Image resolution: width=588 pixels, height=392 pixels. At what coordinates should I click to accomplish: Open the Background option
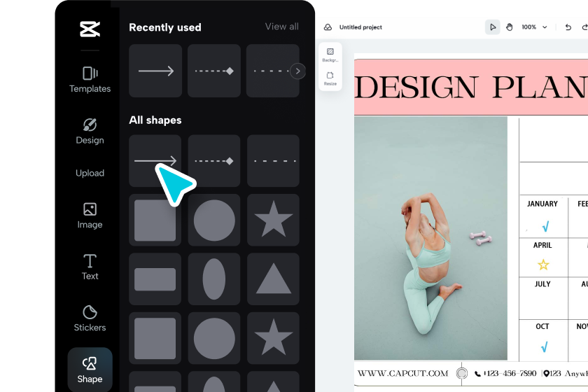pyautogui.click(x=330, y=55)
